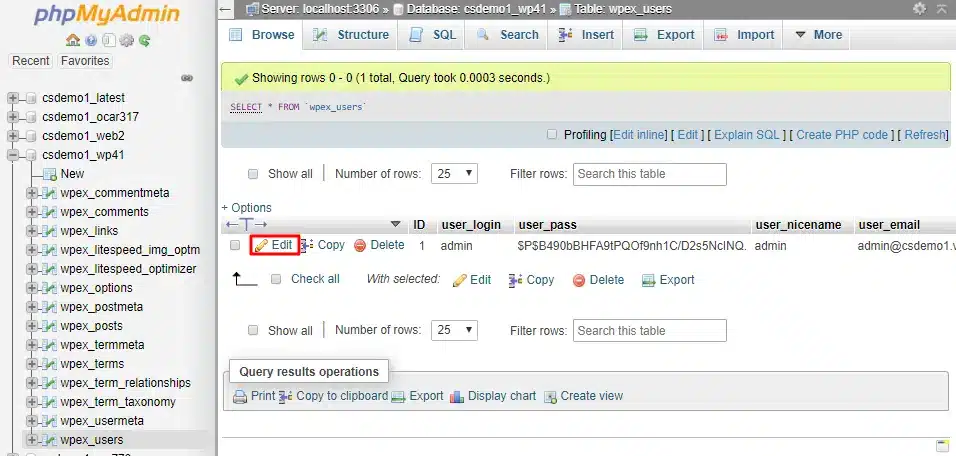Viewport: 956px width, 456px height.
Task: Click the Display chart bar icon
Action: (x=457, y=397)
